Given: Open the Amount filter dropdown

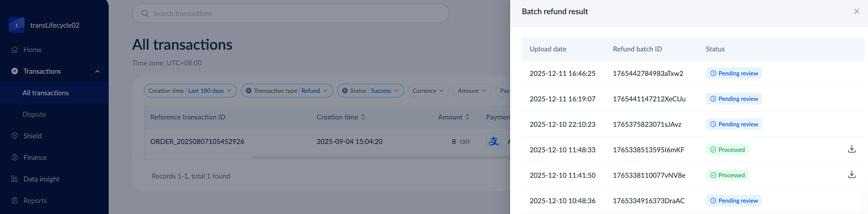Looking at the screenshot, I should [472, 91].
